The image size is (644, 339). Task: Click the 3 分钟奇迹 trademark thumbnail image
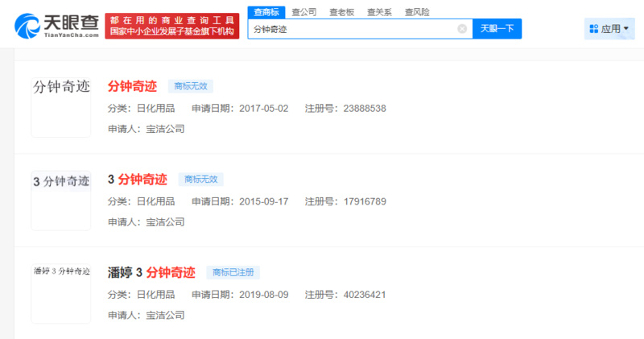point(61,201)
